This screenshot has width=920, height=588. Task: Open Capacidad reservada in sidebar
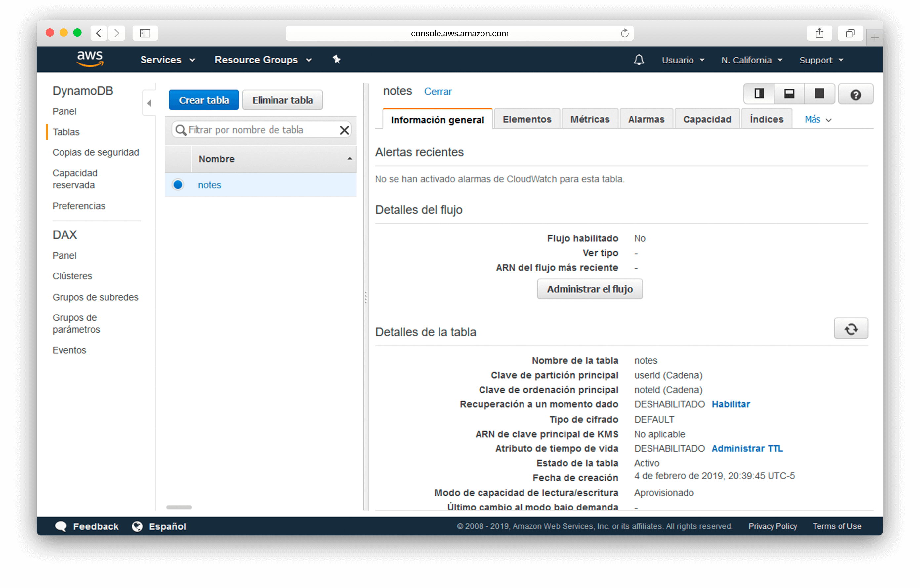click(x=75, y=179)
